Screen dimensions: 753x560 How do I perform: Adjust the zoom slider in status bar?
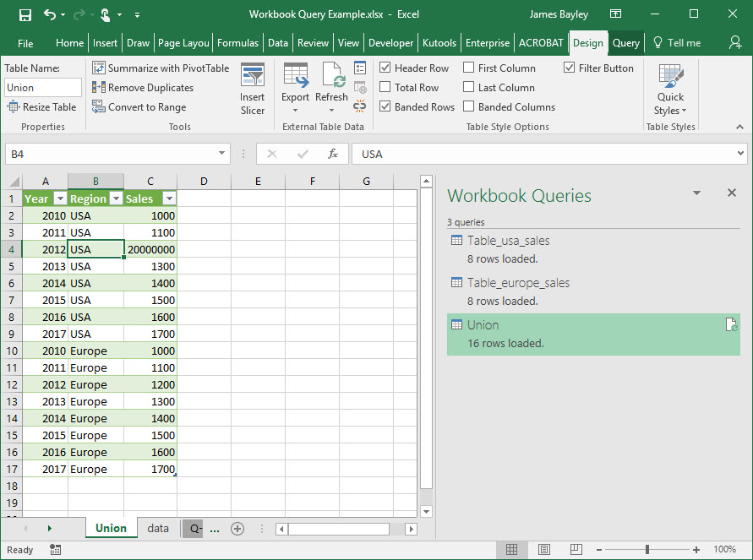[647, 550]
